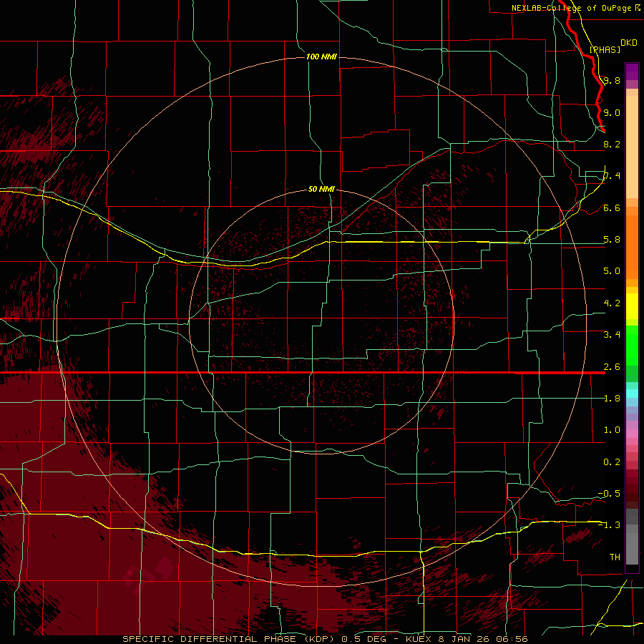Click the cyan band of the color scale
This screenshot has width=644, height=644.
[632, 394]
